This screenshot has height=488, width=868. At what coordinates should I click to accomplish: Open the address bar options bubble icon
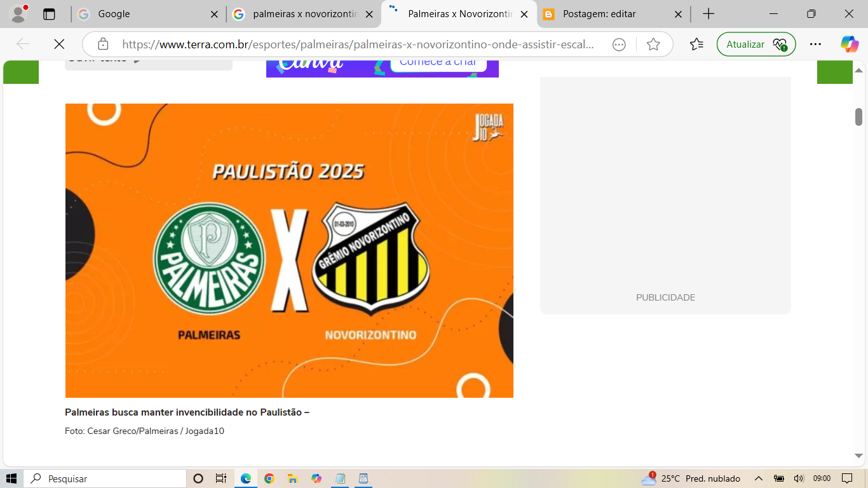(619, 44)
